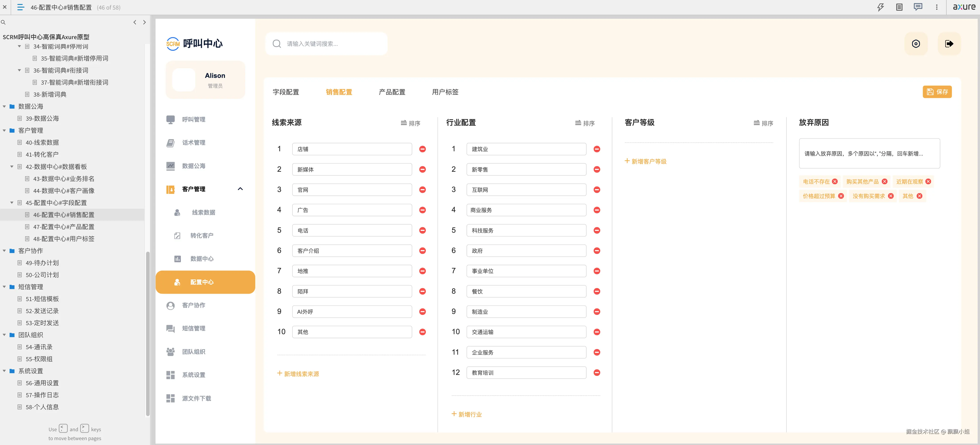
Task: Open Axure comments panel icon
Action: (x=918, y=7)
